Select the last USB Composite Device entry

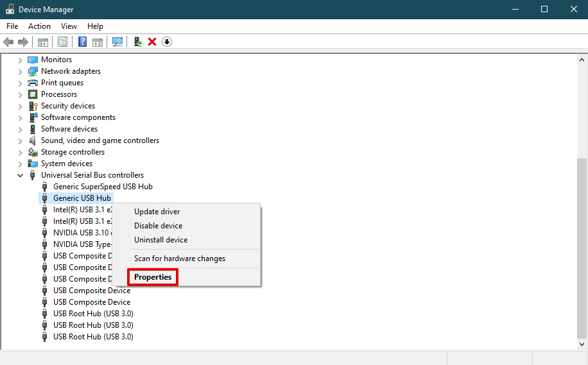(92, 302)
